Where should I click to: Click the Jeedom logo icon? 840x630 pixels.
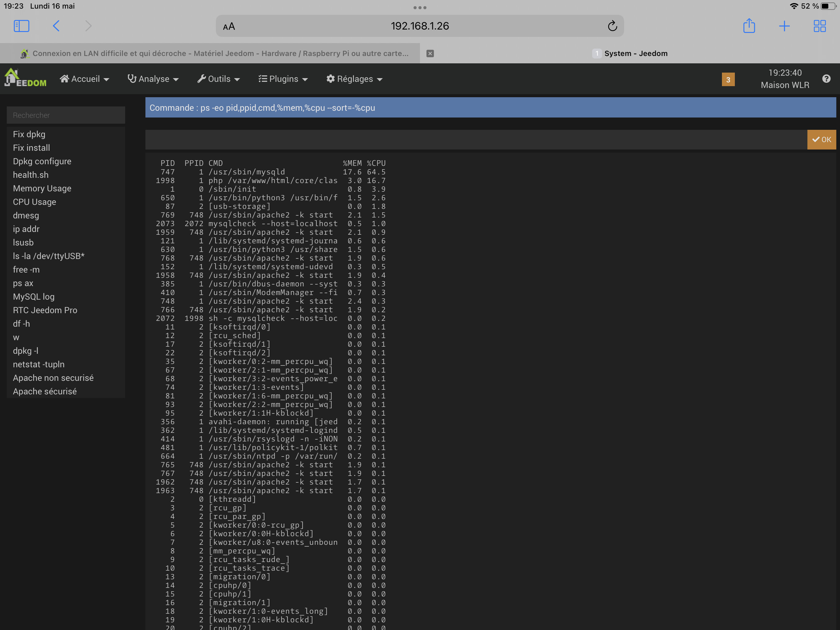25,78
